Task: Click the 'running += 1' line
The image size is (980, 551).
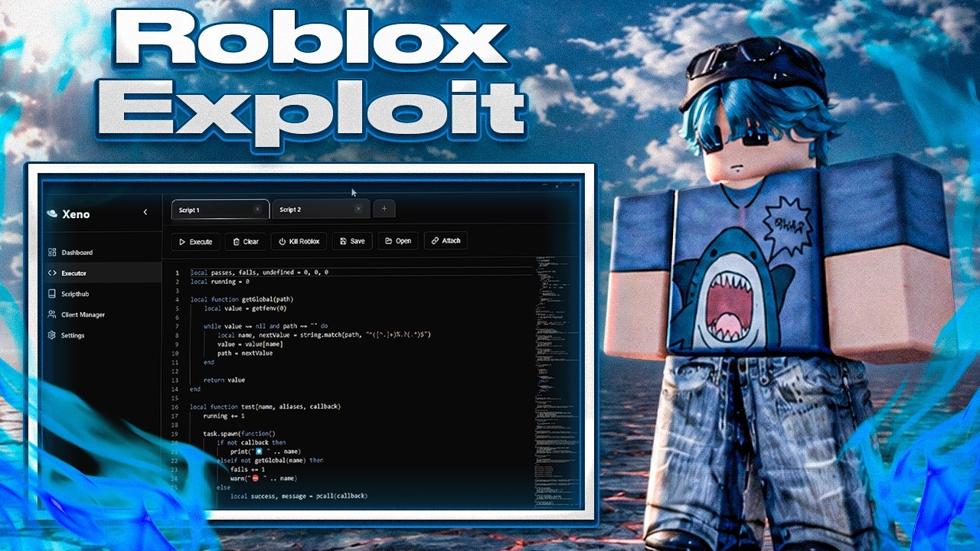Action: [x=224, y=416]
